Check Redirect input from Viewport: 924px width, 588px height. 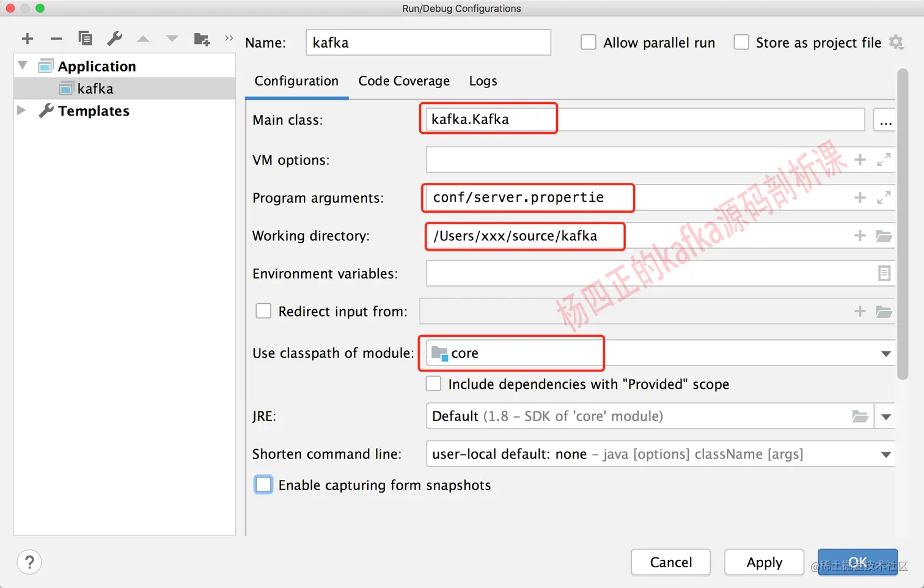click(x=263, y=311)
